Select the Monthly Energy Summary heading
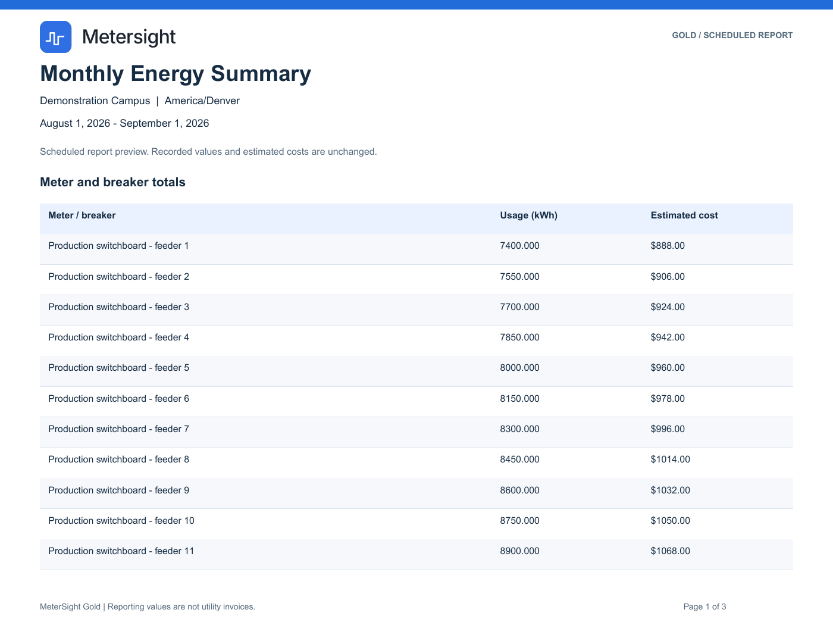833x644 pixels. click(176, 73)
